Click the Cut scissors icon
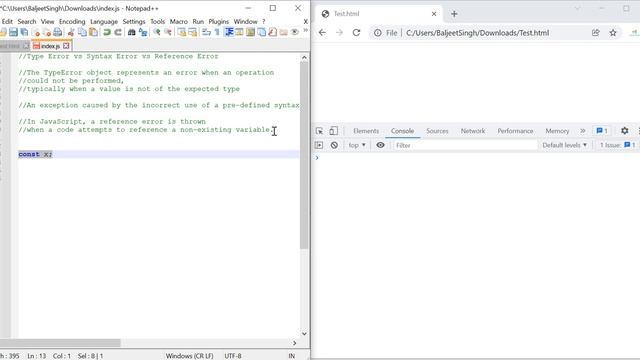640x360 pixels. [71, 32]
